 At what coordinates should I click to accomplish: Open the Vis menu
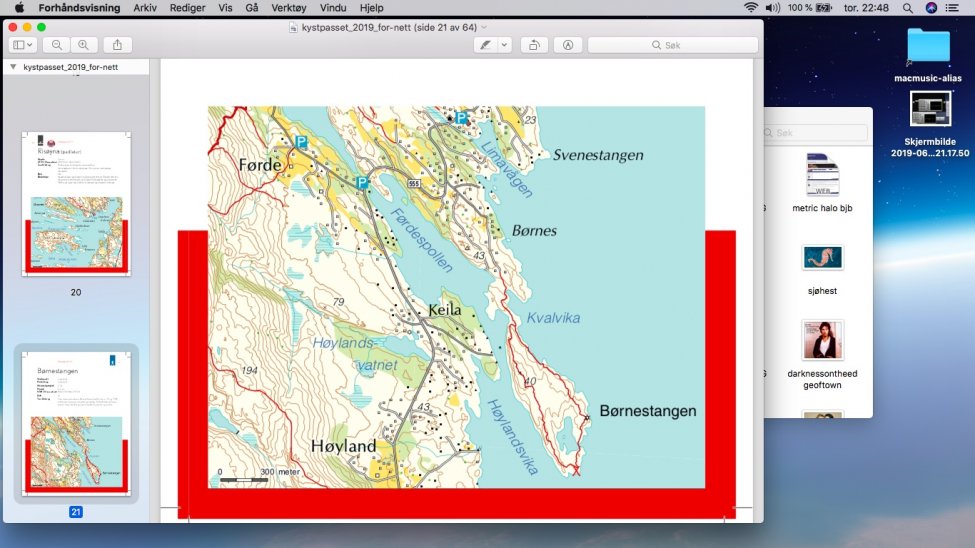click(x=225, y=7)
